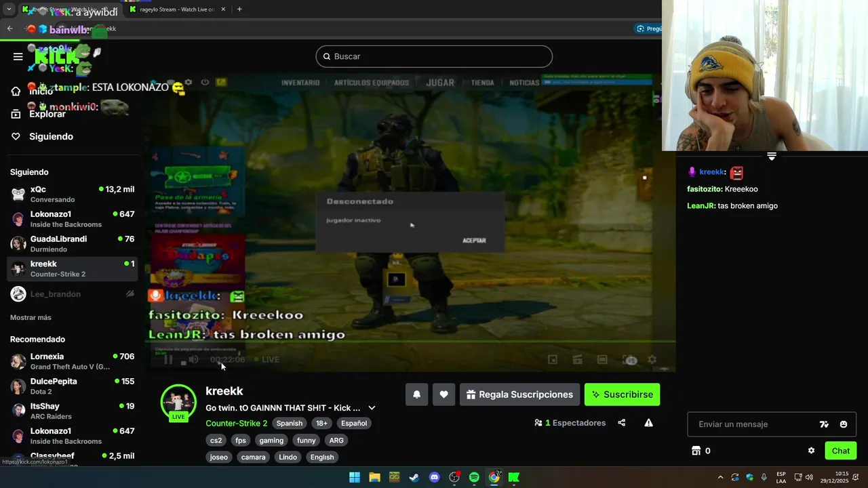Toggle theater mode in player

click(x=602, y=360)
